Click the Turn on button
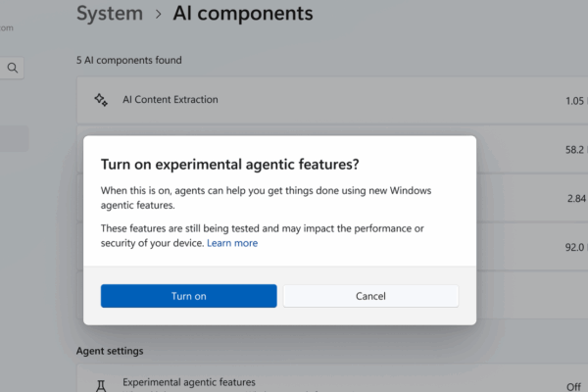Viewport: 588px width, 392px height. click(188, 296)
